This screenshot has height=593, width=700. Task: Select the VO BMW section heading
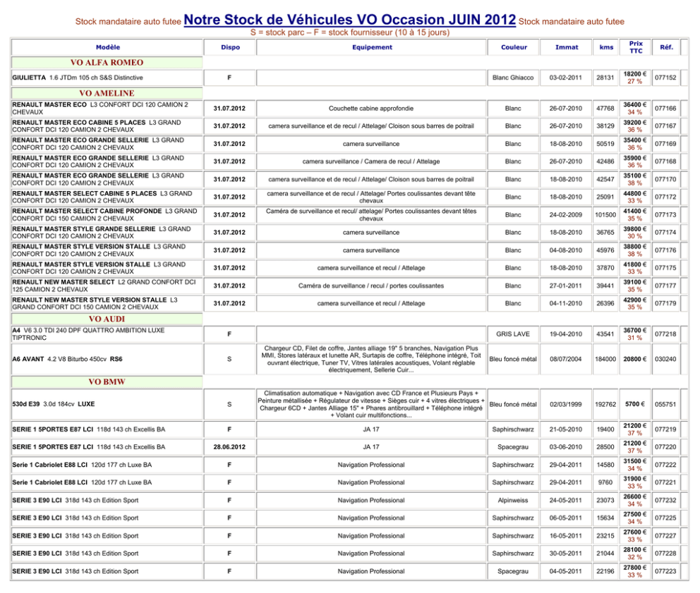tap(107, 381)
